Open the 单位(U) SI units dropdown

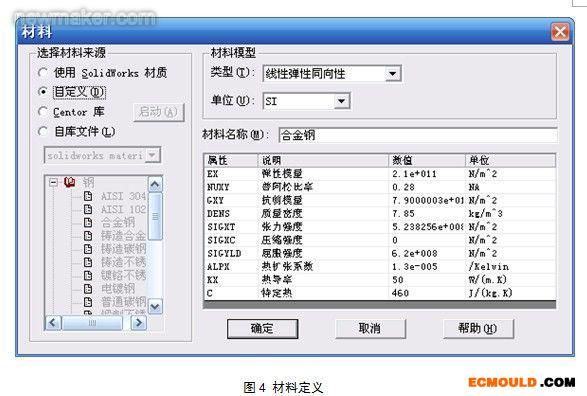coord(341,101)
